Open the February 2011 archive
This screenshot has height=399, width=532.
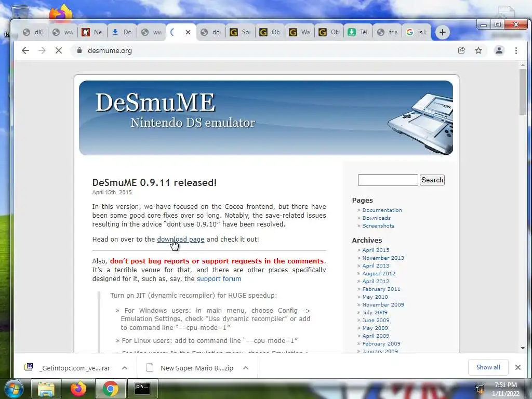381,289
